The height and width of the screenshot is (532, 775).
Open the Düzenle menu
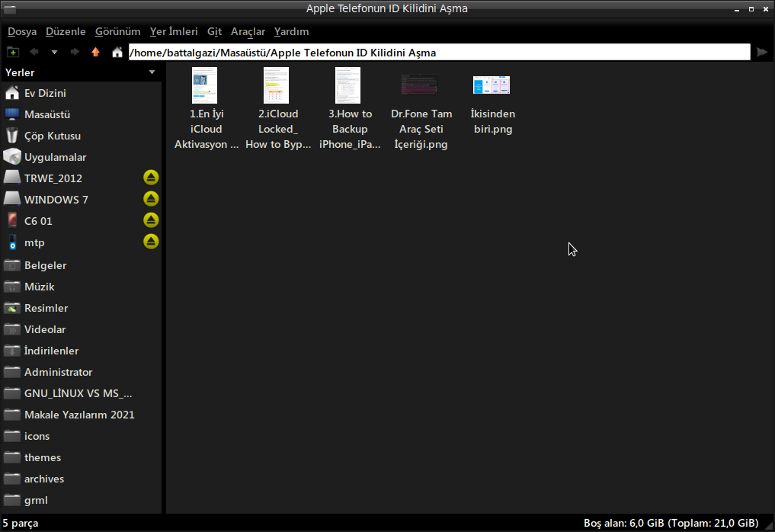click(66, 32)
